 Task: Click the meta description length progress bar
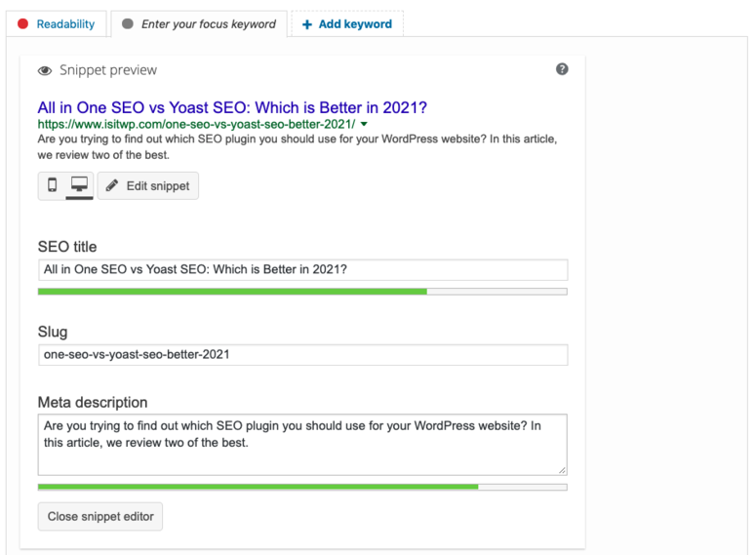(x=302, y=487)
